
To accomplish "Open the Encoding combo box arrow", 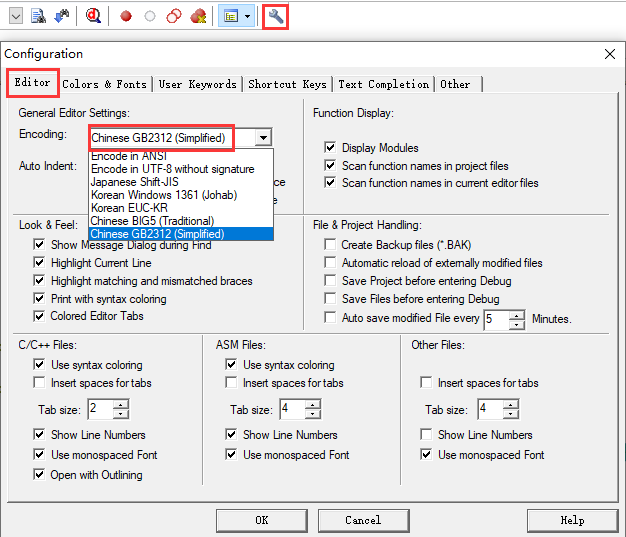I will click(x=262, y=138).
